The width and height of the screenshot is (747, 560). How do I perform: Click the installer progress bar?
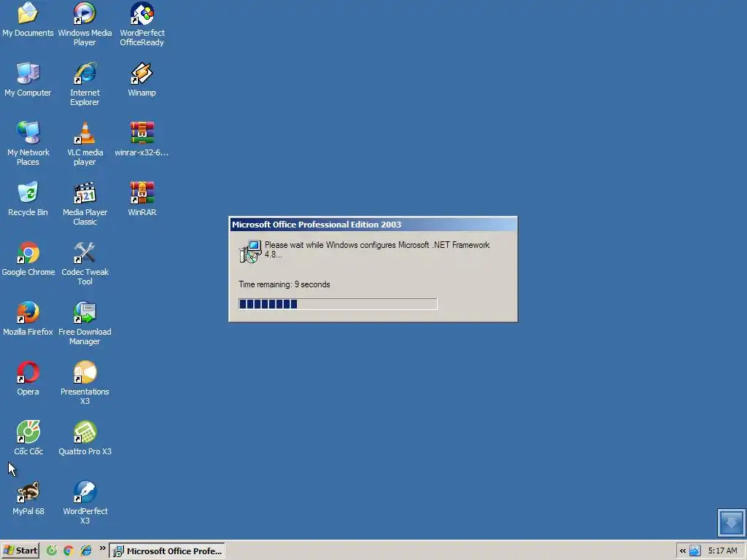point(338,304)
